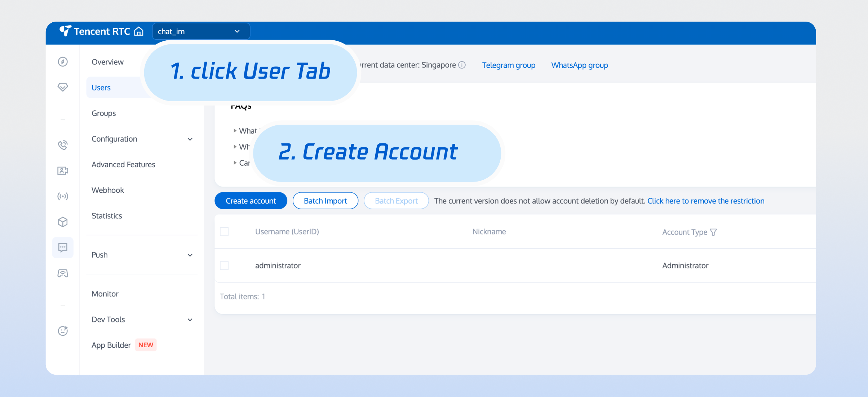Click the home icon next to Tencent RTC

click(139, 32)
